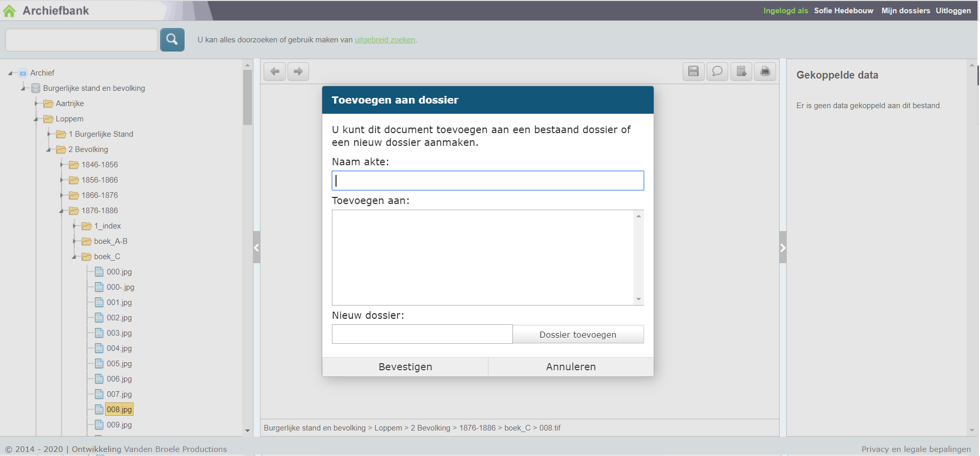
Task: Click the 003.jpg file icon
Action: 99,333
